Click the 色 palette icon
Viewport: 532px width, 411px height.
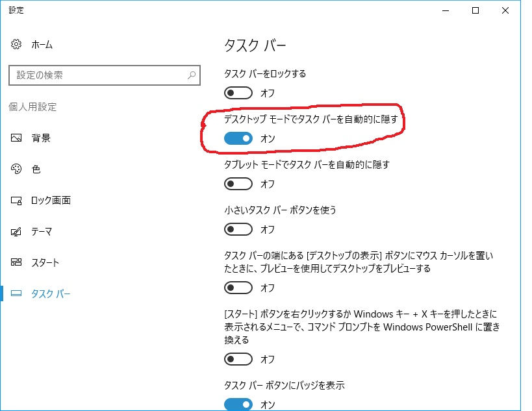(16, 169)
